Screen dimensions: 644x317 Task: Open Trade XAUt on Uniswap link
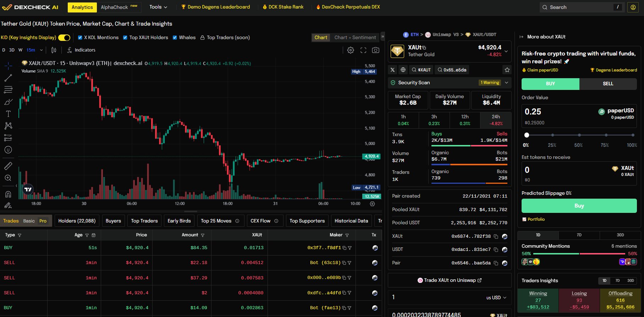tap(450, 280)
